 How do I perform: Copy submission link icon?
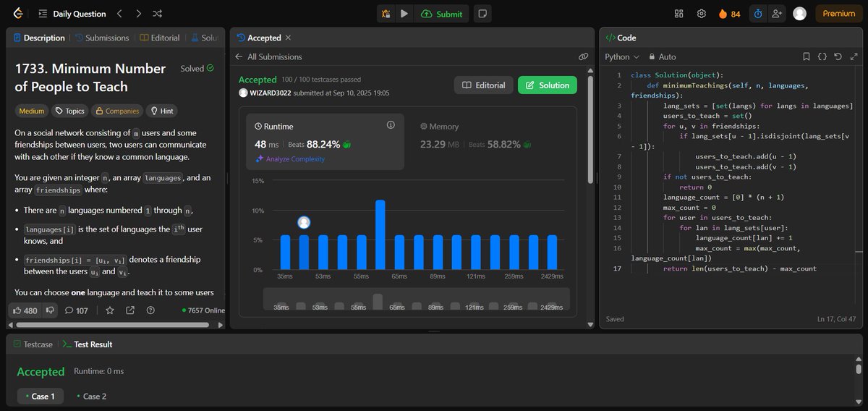583,56
